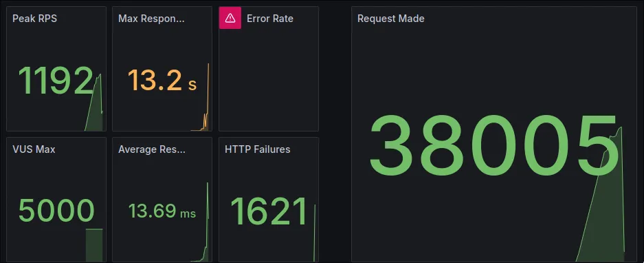Click the Error Rate warning icon
Image resolution: width=644 pixels, height=263 pixels.
click(x=230, y=18)
